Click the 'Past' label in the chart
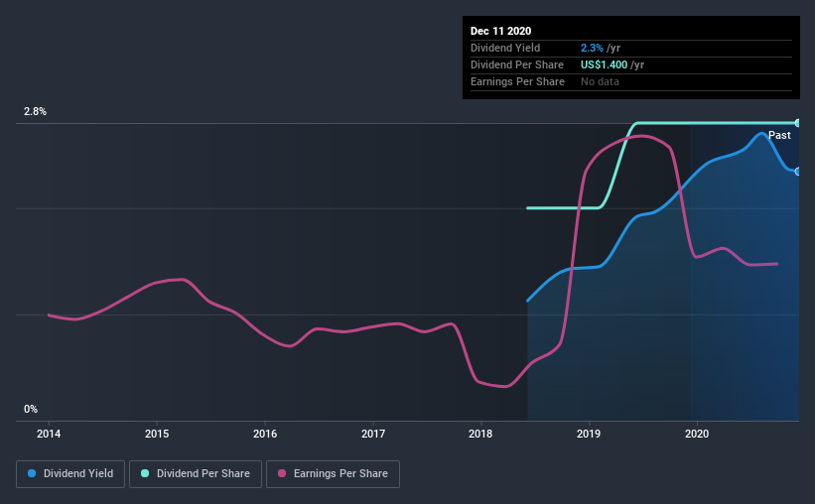 point(779,135)
